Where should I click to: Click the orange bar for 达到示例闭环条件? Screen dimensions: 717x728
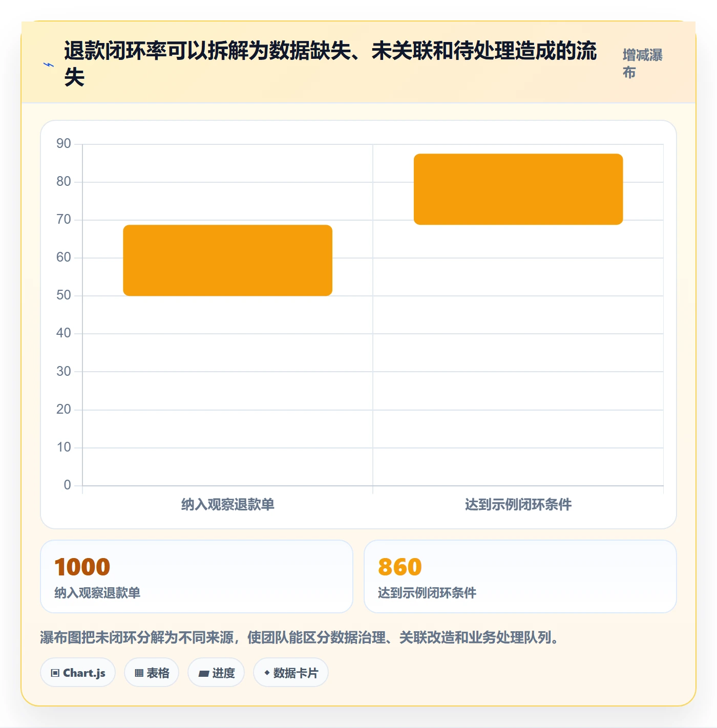point(518,189)
